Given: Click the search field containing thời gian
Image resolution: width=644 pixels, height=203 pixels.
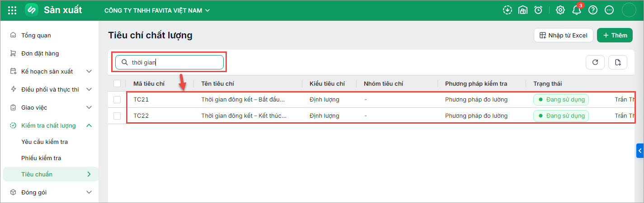Looking at the screenshot, I should [x=169, y=63].
